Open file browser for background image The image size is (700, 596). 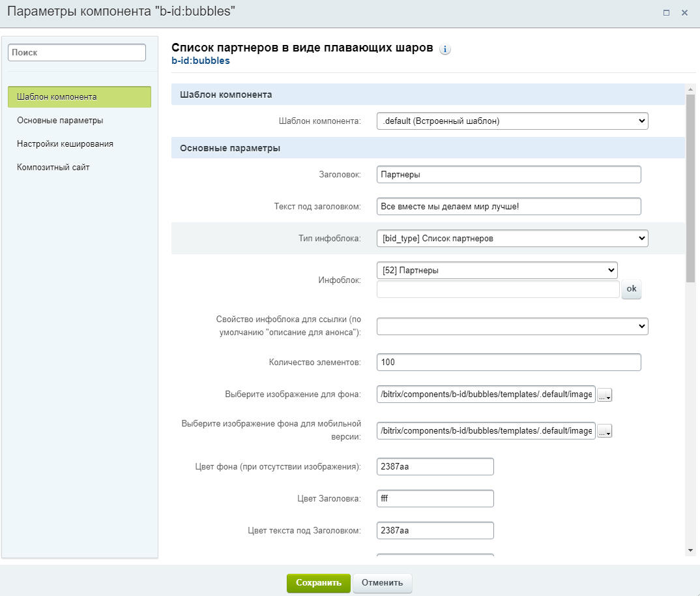click(x=605, y=395)
